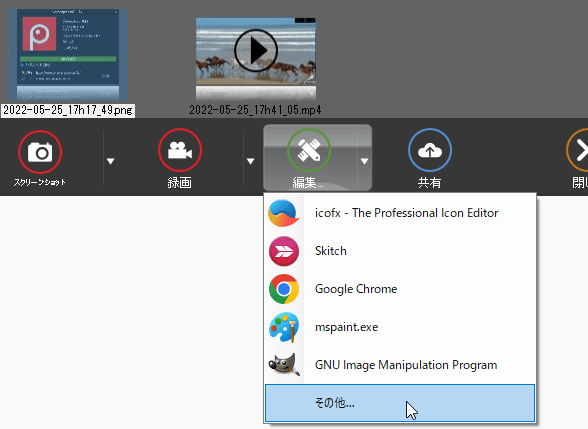Choose the Google Chrome logo icon
This screenshot has width=588, height=429.
284,289
